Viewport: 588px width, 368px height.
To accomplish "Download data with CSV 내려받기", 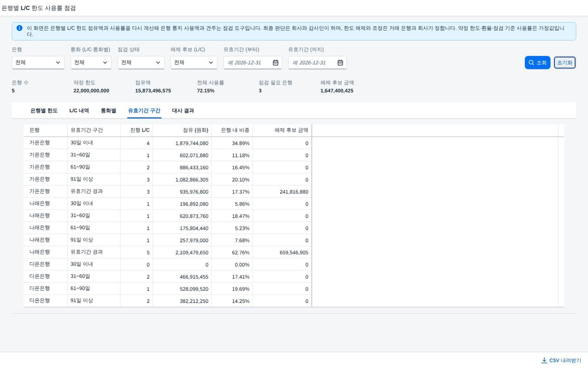I will [x=561, y=360].
